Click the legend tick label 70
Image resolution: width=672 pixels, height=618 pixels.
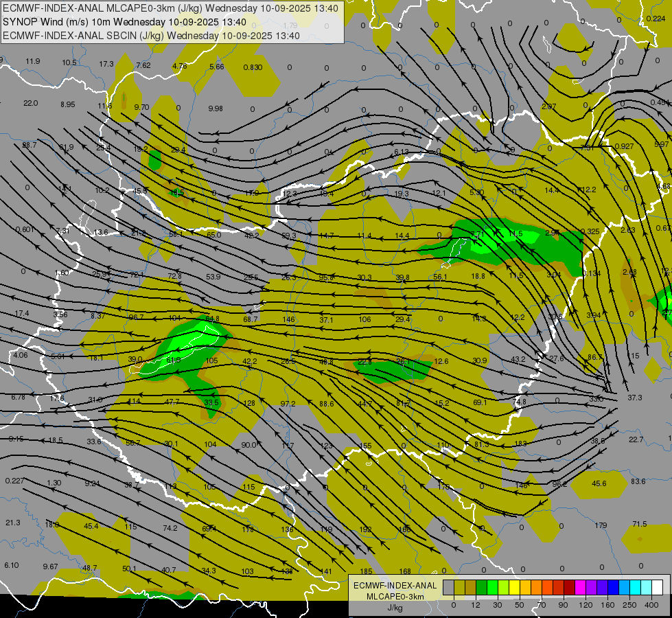click(x=542, y=605)
